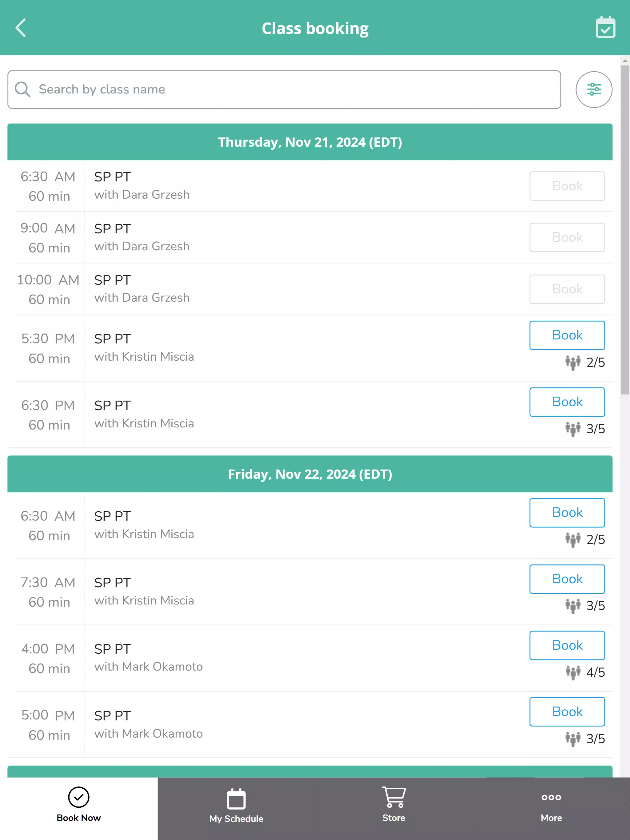This screenshot has width=630, height=840.
Task: Click the Search by class name field
Action: click(x=284, y=89)
